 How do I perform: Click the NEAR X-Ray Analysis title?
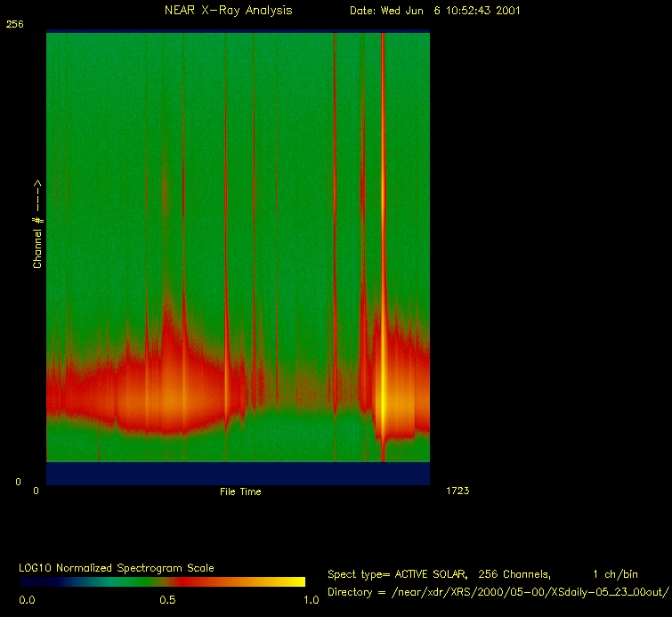(x=228, y=11)
